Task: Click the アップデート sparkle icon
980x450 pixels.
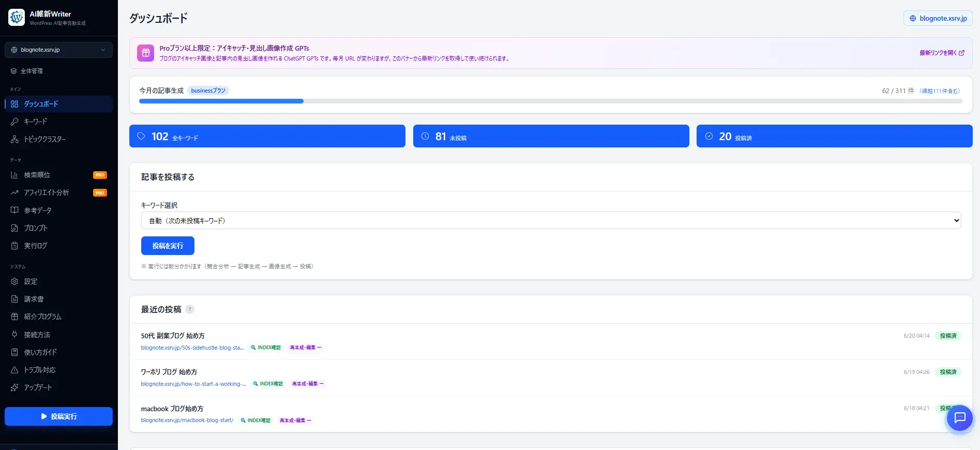Action: tap(14, 387)
